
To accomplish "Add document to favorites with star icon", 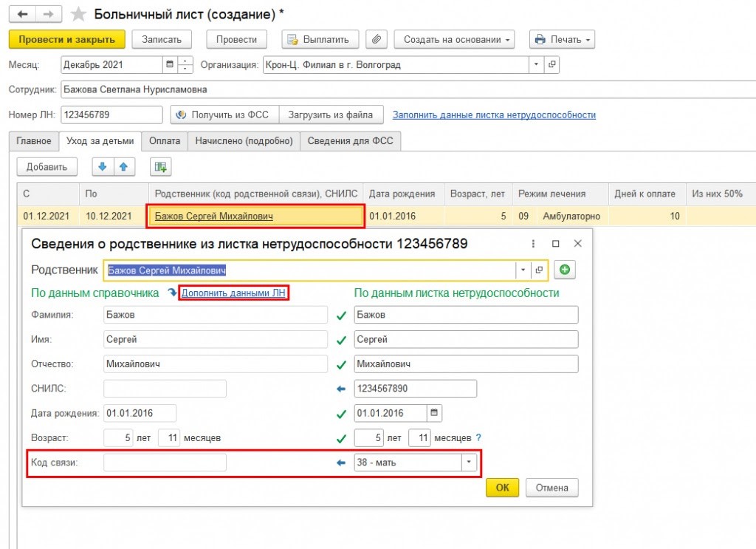I will [x=77, y=14].
